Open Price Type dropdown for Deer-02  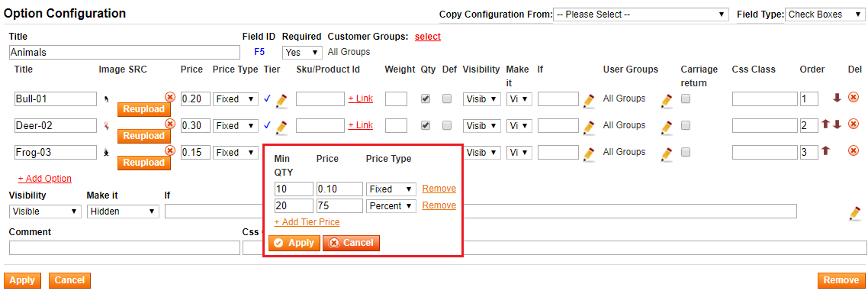tap(235, 126)
